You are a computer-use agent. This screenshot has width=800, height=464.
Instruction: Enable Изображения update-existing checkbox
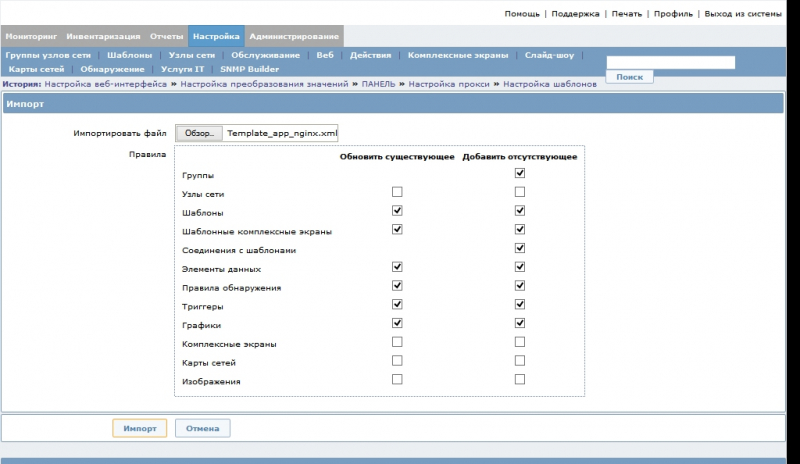click(397, 379)
